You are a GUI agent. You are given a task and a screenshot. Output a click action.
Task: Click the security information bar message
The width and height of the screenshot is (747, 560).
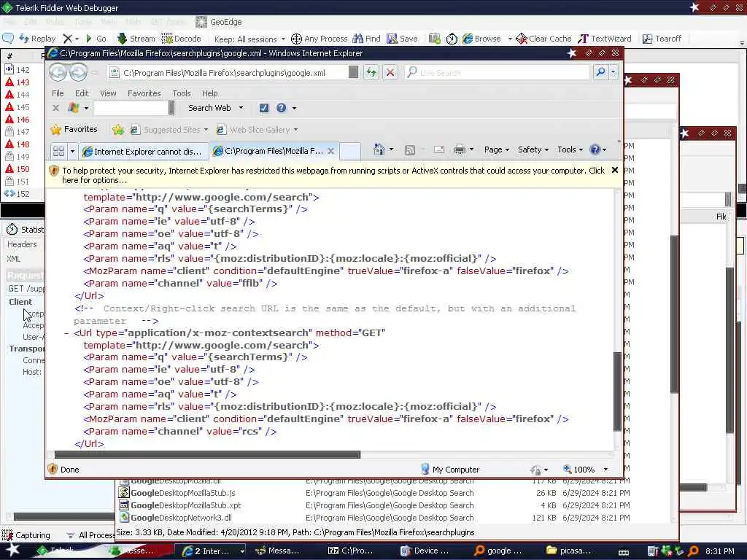[333, 175]
